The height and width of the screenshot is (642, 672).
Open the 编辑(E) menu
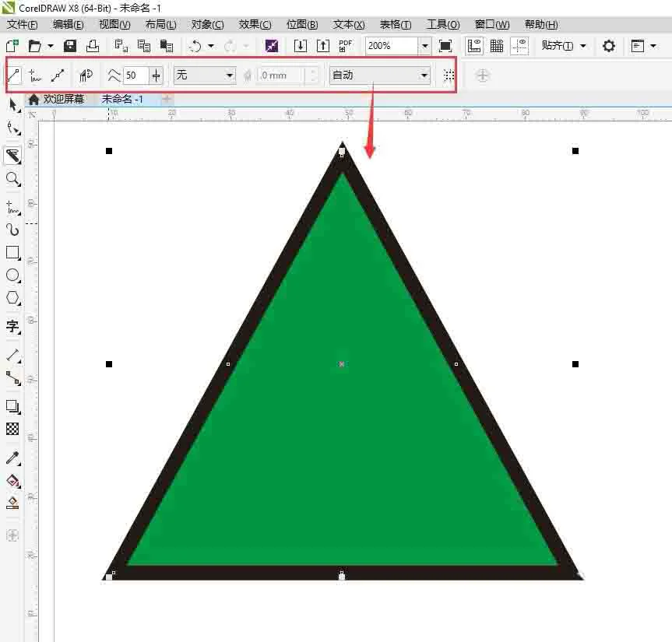click(x=69, y=25)
